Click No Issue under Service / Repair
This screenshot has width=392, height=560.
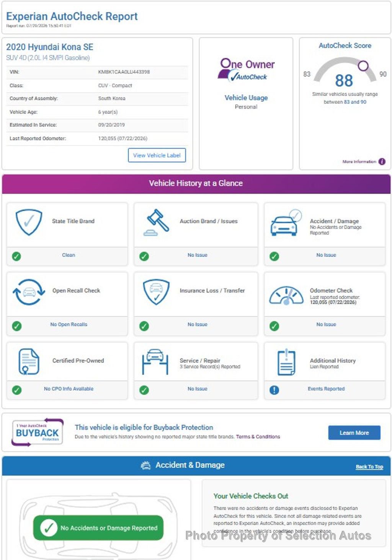[x=198, y=389]
